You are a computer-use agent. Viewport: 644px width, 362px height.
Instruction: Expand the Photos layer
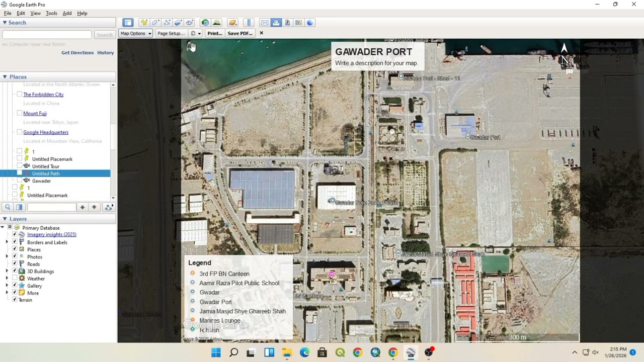click(7, 256)
